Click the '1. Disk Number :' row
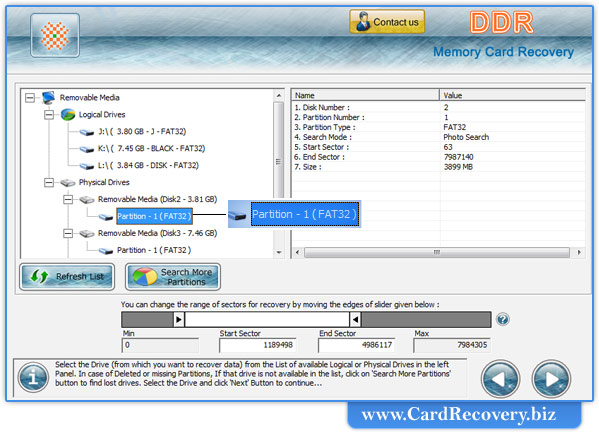The image size is (599, 432). (439, 107)
